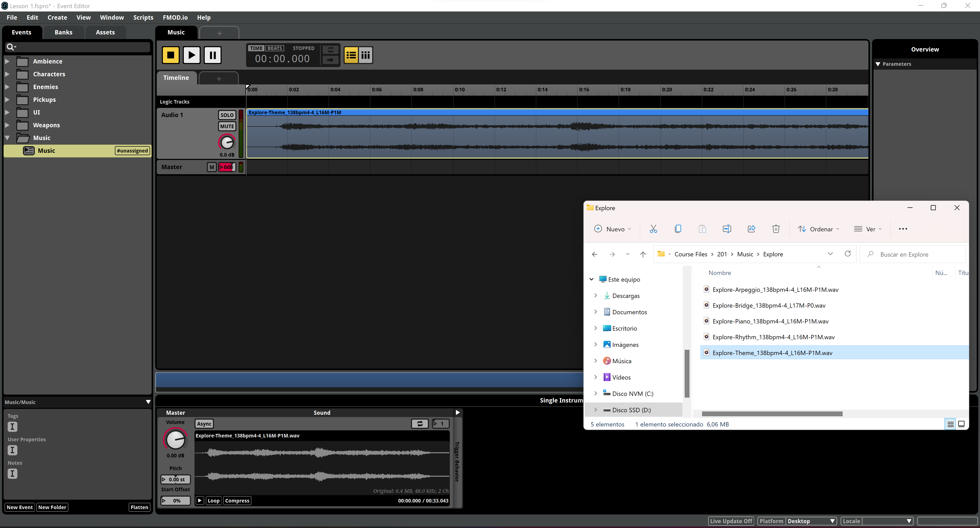Screen dimensions: 980x528
Task: Go back in Explorer navigation
Action: point(595,254)
